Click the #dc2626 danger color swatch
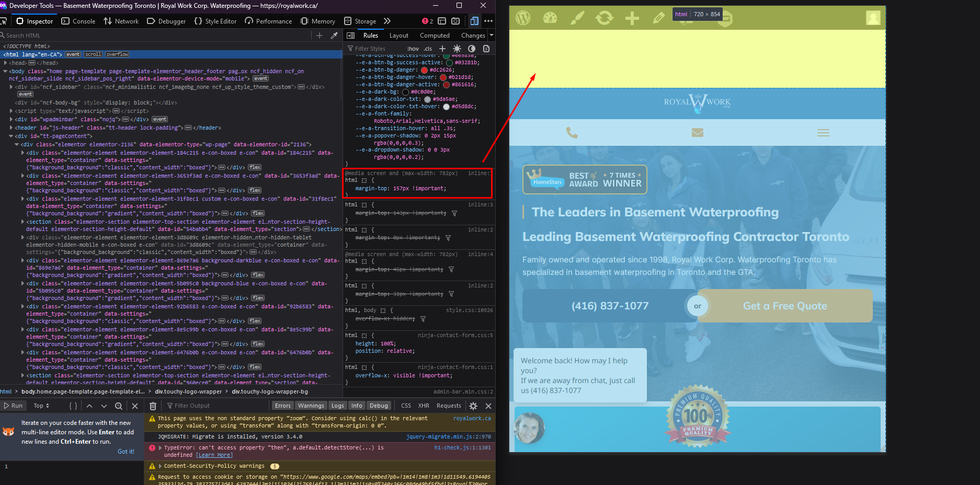 coord(424,70)
